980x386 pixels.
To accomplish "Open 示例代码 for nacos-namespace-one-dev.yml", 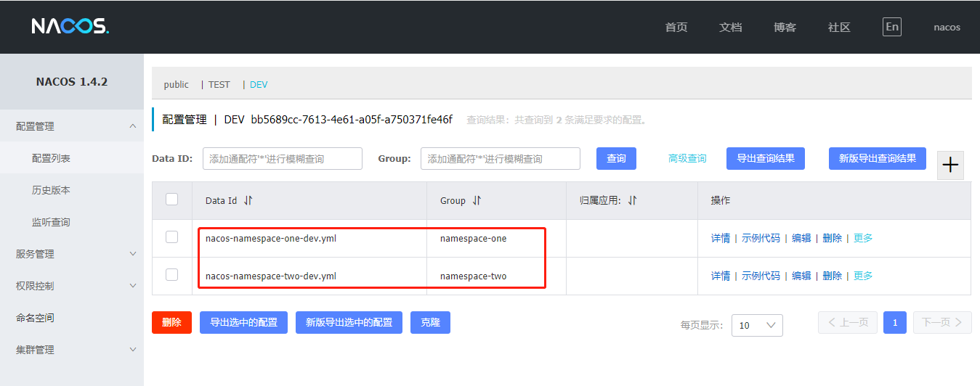I will [x=761, y=238].
